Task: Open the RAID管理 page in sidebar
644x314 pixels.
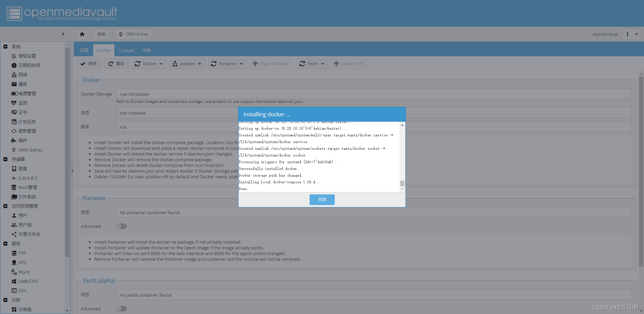Action: point(28,187)
